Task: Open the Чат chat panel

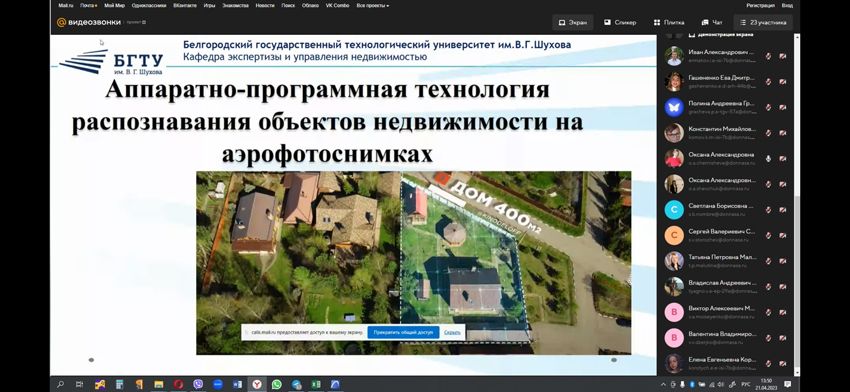Action: [x=712, y=22]
